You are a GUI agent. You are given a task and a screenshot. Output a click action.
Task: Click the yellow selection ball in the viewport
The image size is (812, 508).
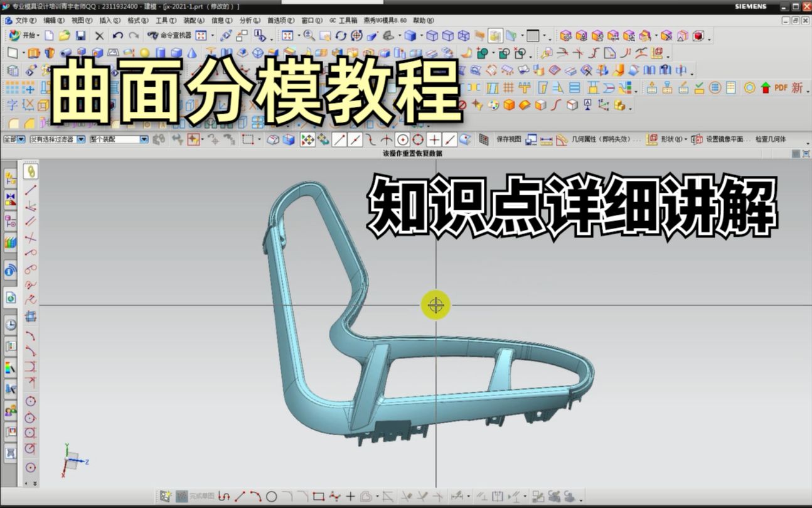436,306
